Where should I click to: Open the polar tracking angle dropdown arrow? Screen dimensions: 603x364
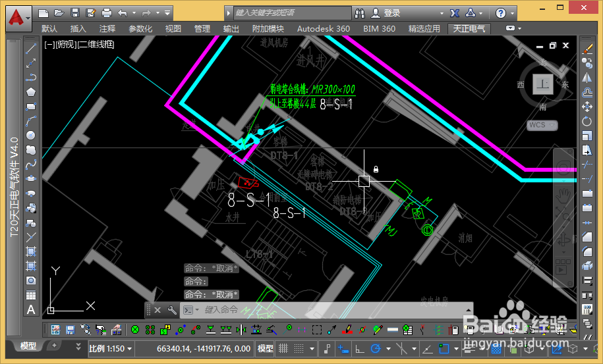[x=388, y=349]
